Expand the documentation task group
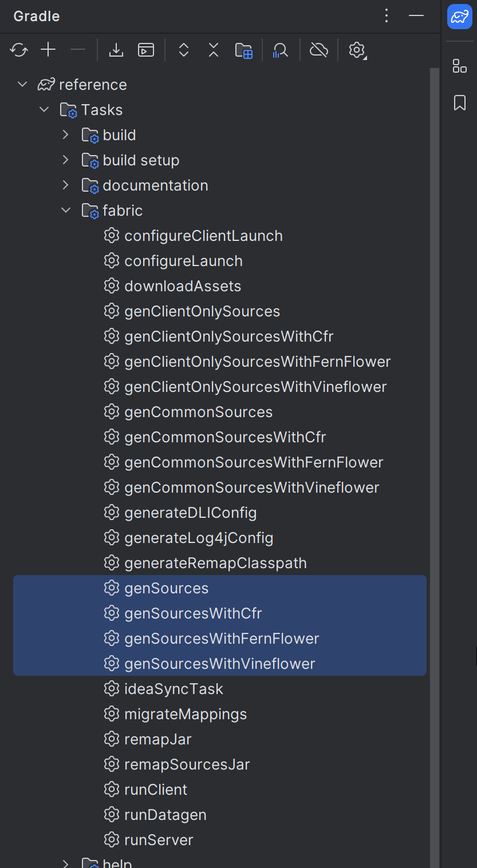The image size is (477, 868). point(65,185)
